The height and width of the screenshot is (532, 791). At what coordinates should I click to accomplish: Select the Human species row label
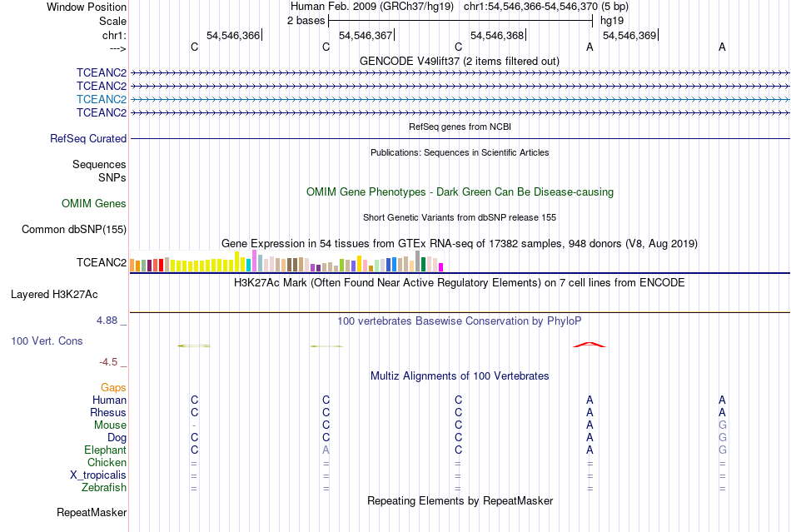point(109,400)
